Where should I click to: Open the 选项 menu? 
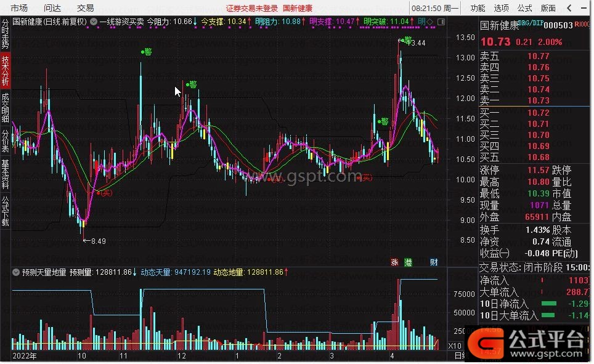click(x=501, y=8)
